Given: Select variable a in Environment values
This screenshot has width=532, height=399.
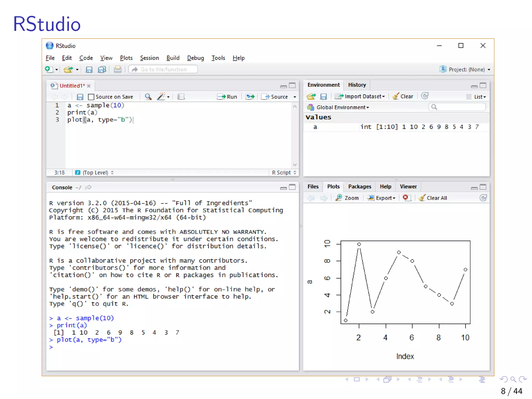Looking at the screenshot, I should [x=396, y=127].
